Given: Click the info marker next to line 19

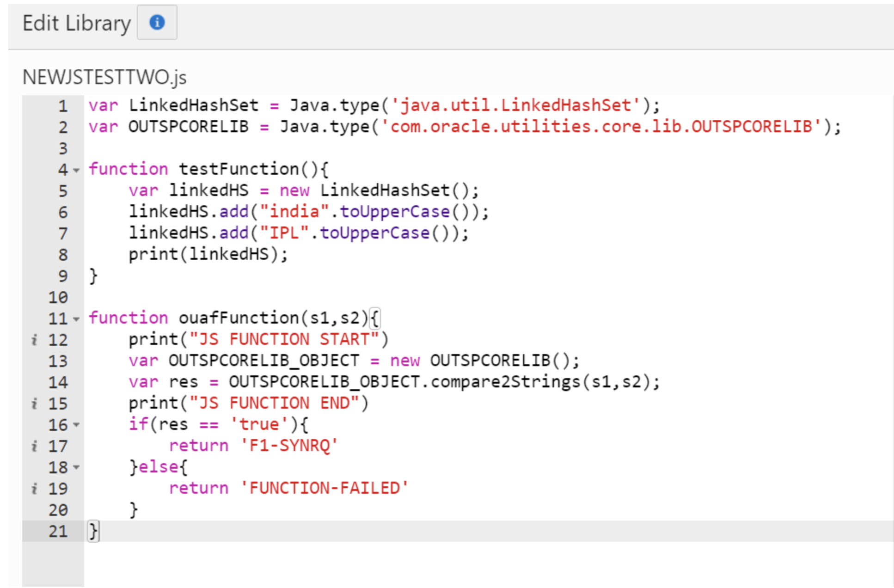Looking at the screenshot, I should pos(33,488).
